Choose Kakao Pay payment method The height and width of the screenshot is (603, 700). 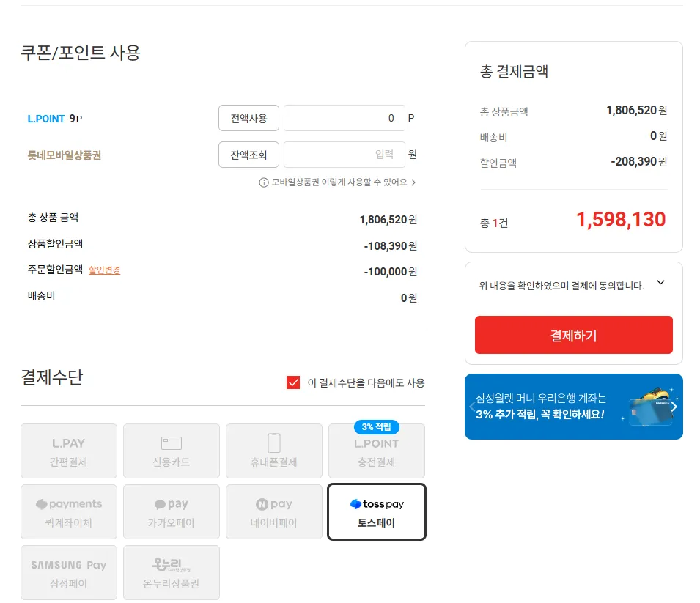click(x=171, y=511)
